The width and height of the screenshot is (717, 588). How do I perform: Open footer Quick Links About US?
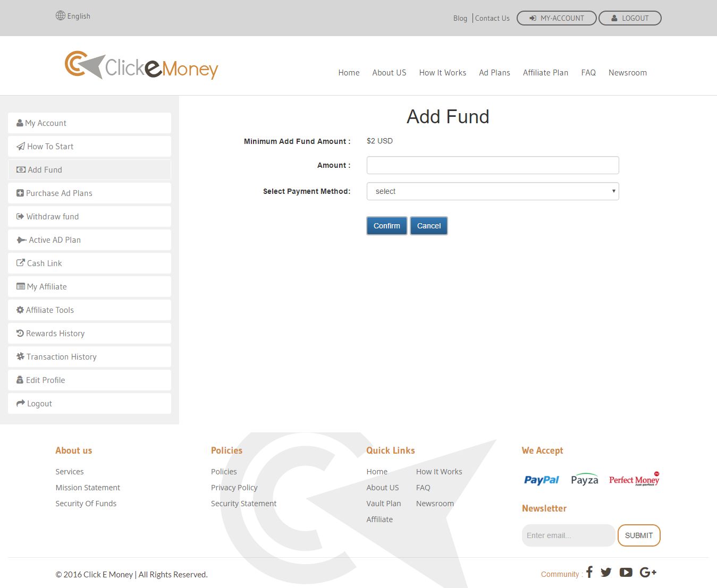[x=383, y=488]
